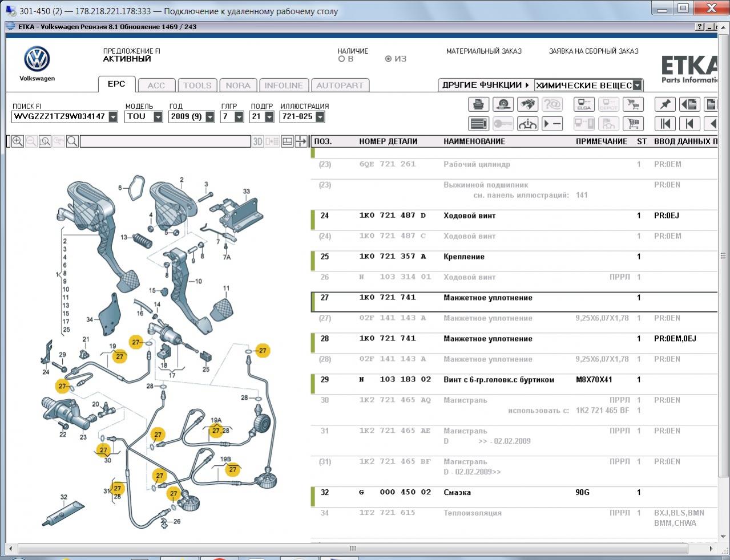Click the page-with-left-arrow icon

(689, 104)
